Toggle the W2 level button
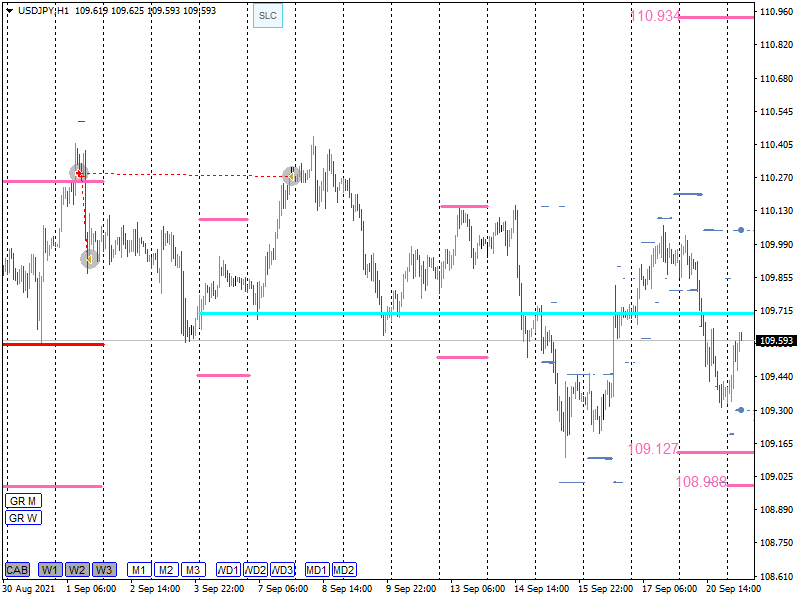 click(77, 570)
